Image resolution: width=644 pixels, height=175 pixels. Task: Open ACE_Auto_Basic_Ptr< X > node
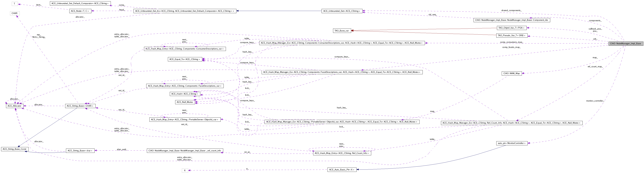click(x=342, y=170)
